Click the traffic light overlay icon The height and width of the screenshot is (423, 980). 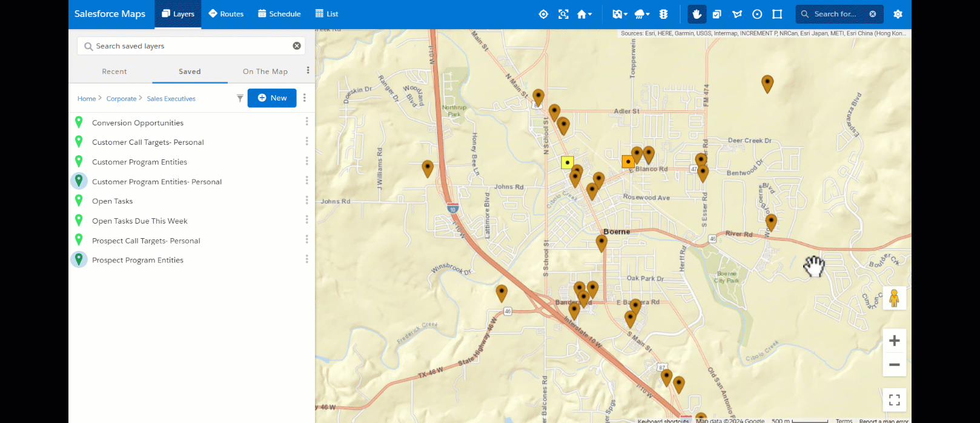point(663,14)
